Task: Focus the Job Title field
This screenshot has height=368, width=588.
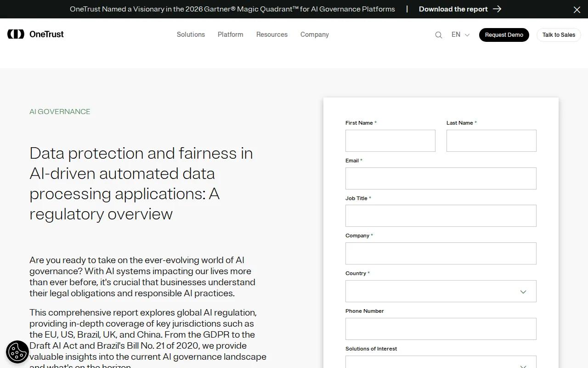Action: (441, 216)
